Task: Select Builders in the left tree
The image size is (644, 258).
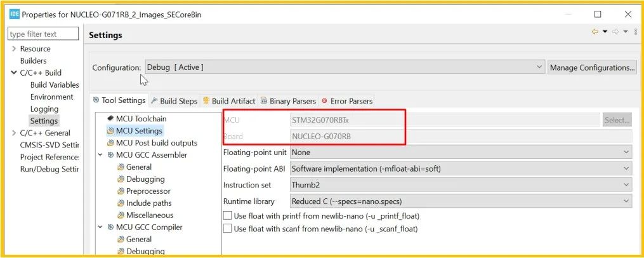Action: (x=33, y=60)
